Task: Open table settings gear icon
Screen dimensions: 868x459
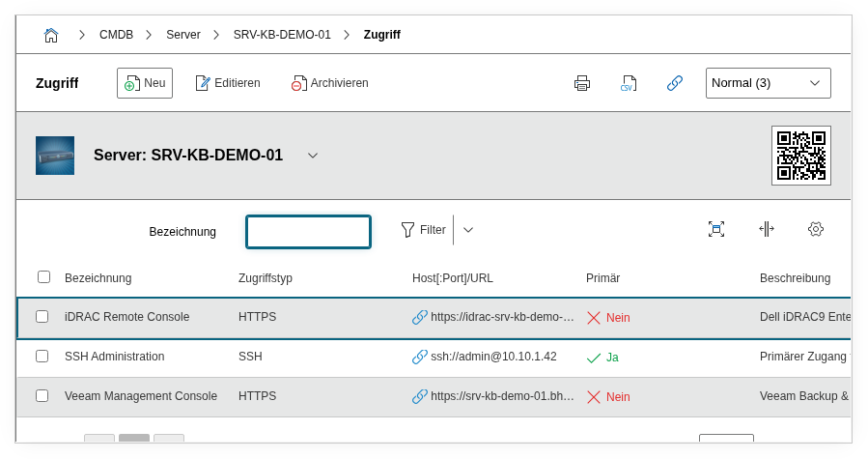Action: (x=816, y=229)
